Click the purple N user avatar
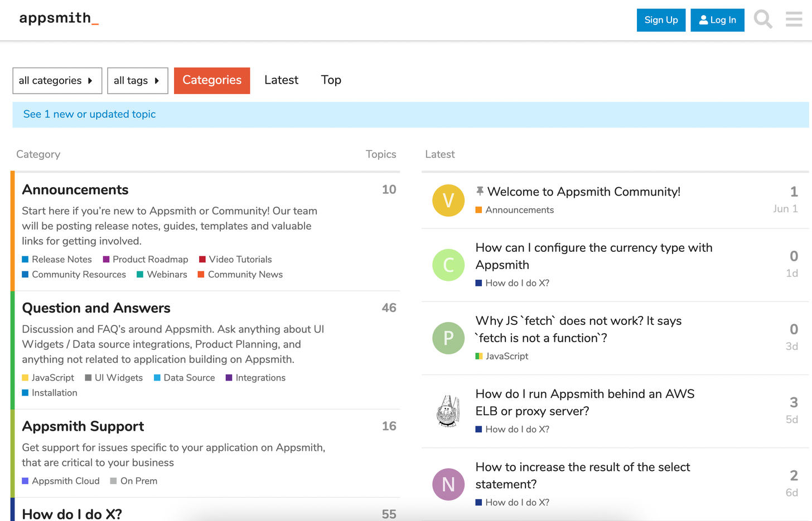 [x=448, y=484]
